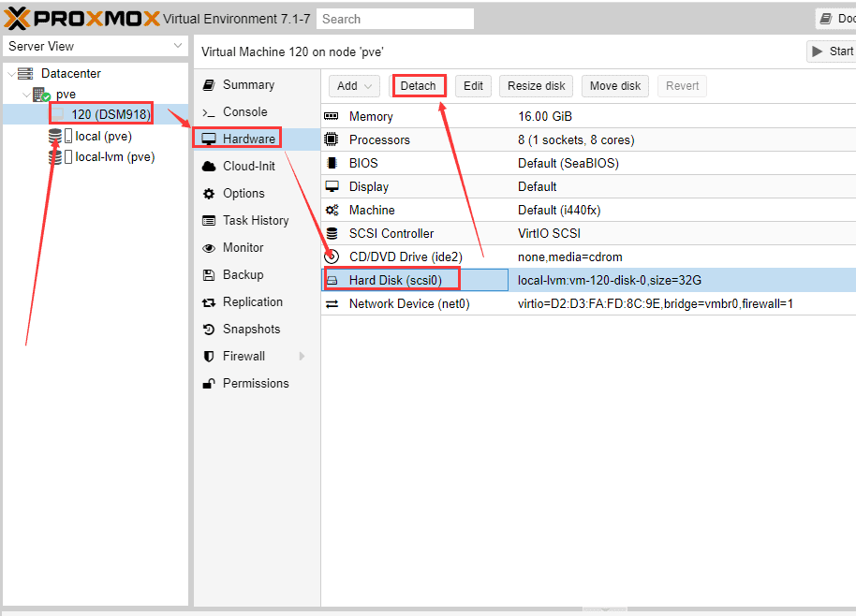Click the Summary book icon
This screenshot has height=616, width=856.
[x=209, y=84]
